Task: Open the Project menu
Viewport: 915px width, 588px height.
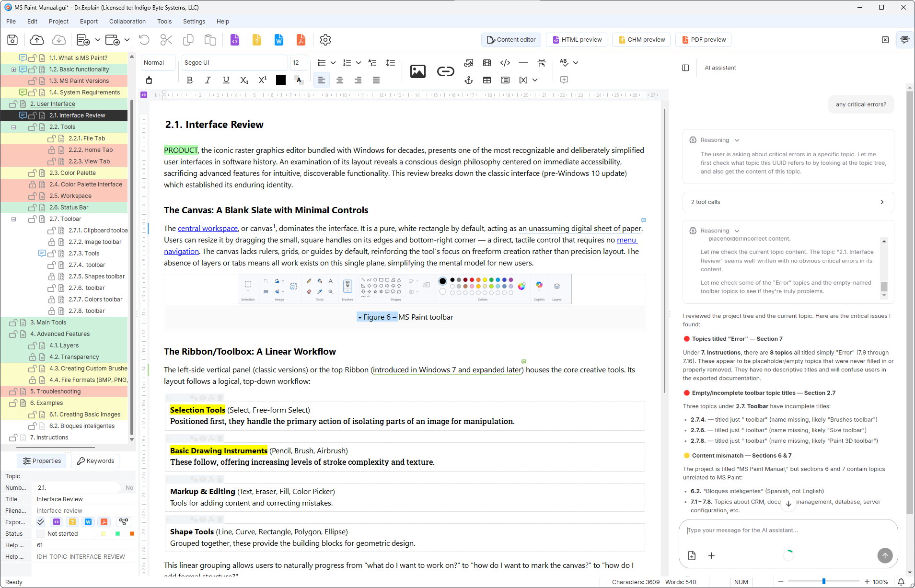Action: click(x=58, y=22)
